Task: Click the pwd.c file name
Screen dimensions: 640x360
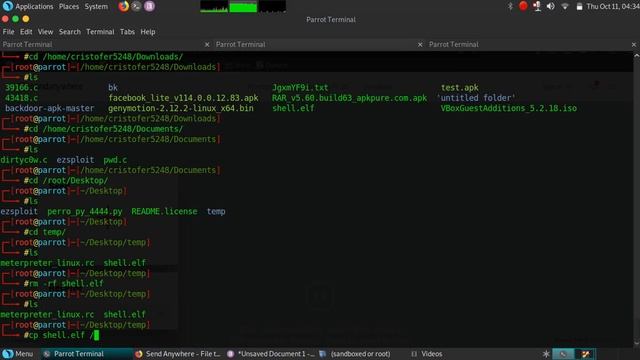Action: pos(115,160)
